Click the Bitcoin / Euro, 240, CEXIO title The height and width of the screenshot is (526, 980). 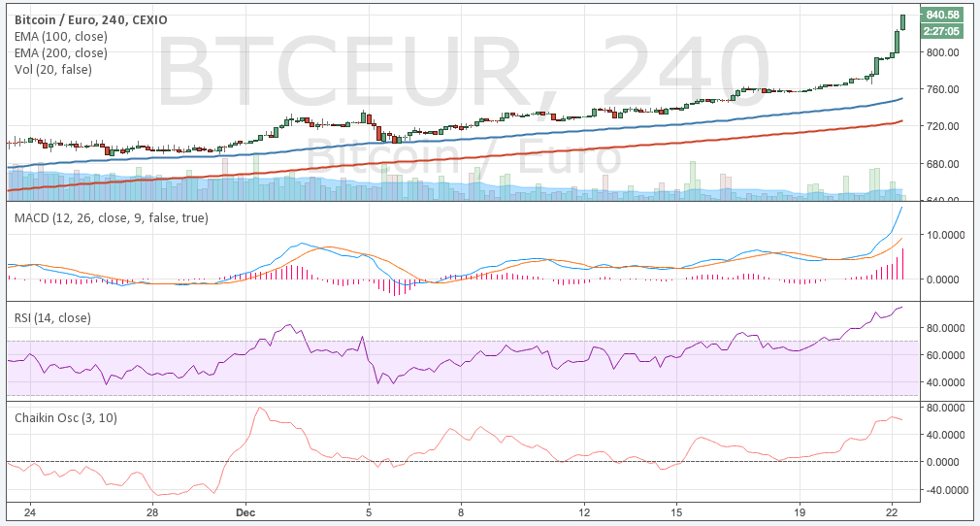[x=91, y=20]
